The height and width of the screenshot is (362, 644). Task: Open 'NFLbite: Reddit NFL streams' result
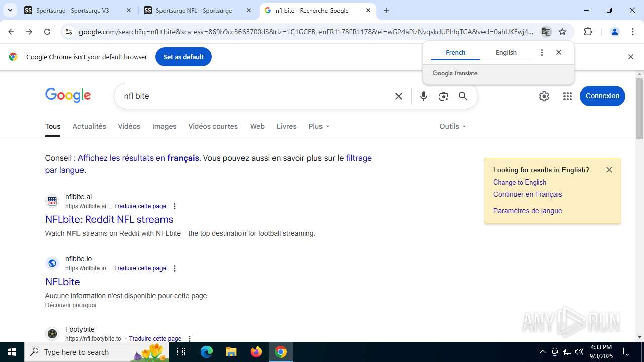click(109, 219)
